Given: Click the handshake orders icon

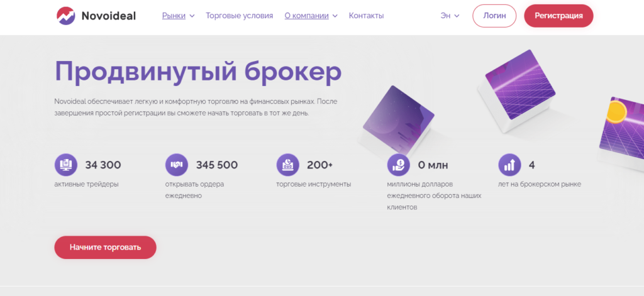Looking at the screenshot, I should [177, 165].
